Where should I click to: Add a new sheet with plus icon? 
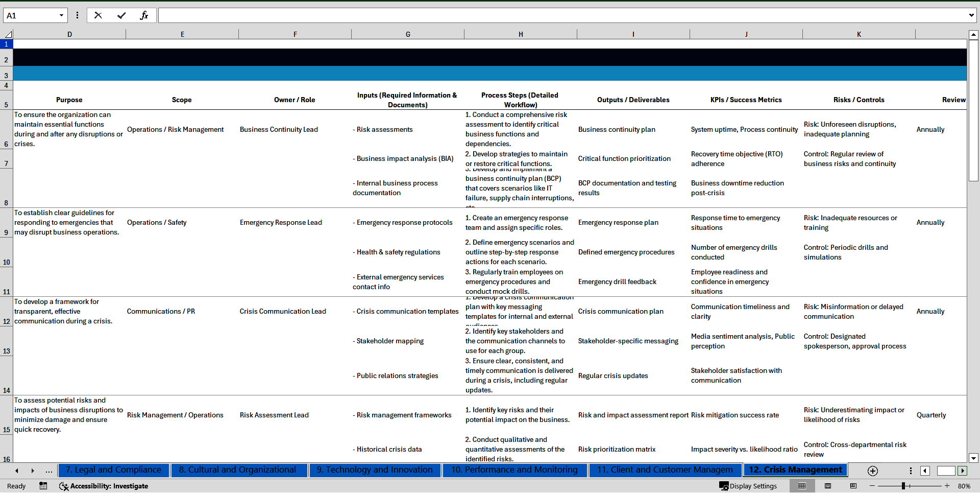pos(873,471)
